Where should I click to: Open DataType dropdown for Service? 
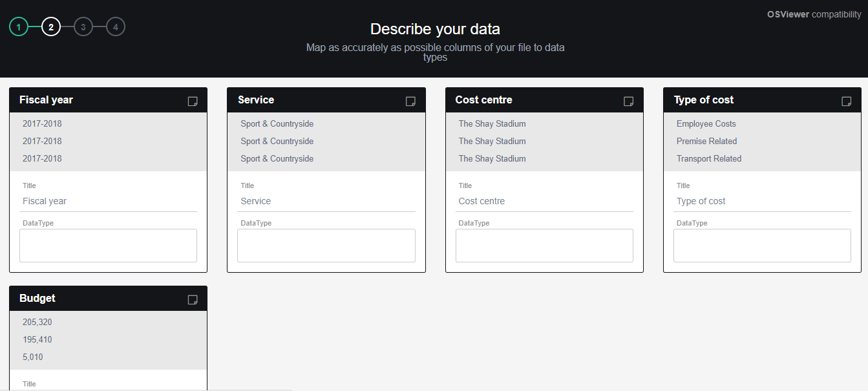(326, 246)
